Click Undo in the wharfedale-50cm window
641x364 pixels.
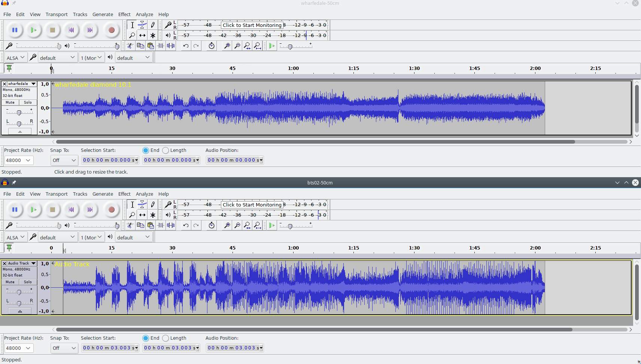point(186,46)
